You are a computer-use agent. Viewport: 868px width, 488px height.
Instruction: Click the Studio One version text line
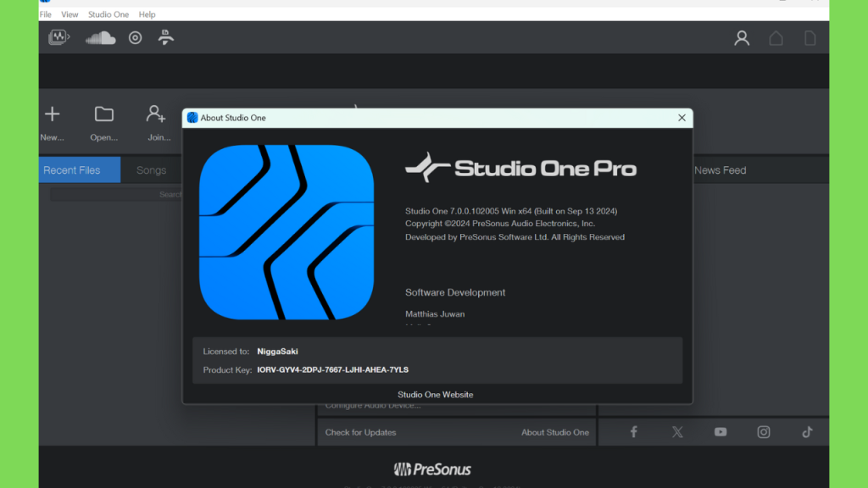pos(511,211)
